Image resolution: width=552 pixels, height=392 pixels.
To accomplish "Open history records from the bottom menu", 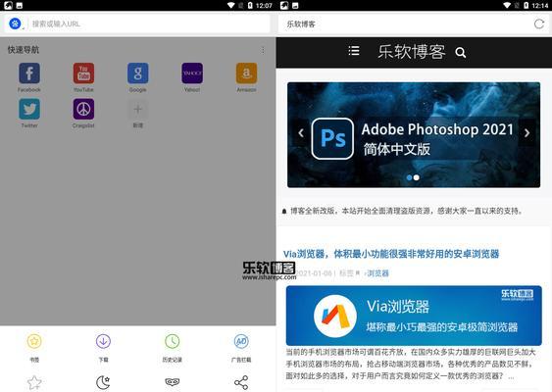I will pyautogui.click(x=173, y=347).
